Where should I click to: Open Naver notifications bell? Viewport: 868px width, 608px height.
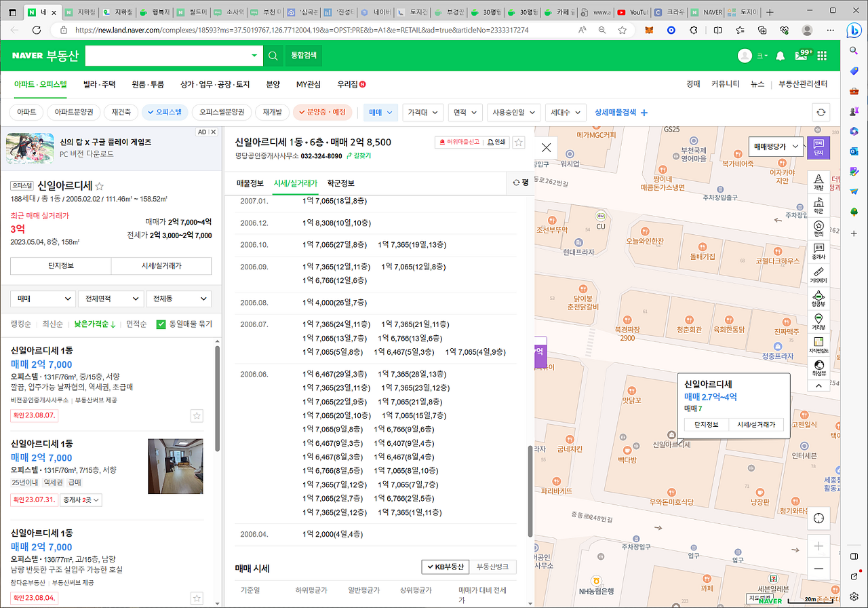coord(781,56)
